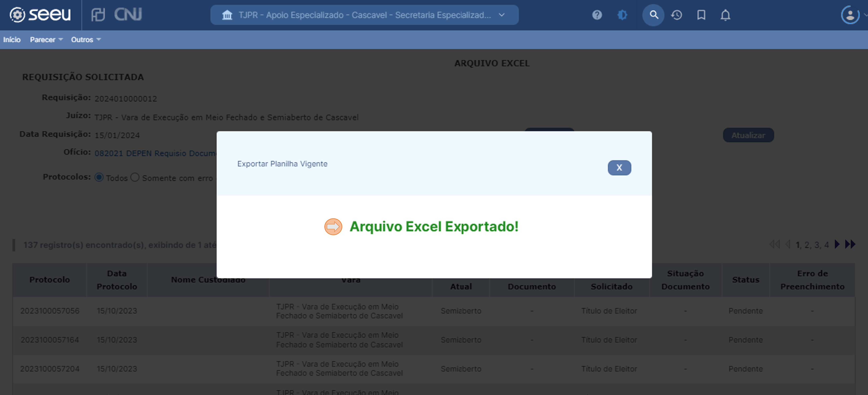Click the courthouse icon in unit selector

click(227, 15)
